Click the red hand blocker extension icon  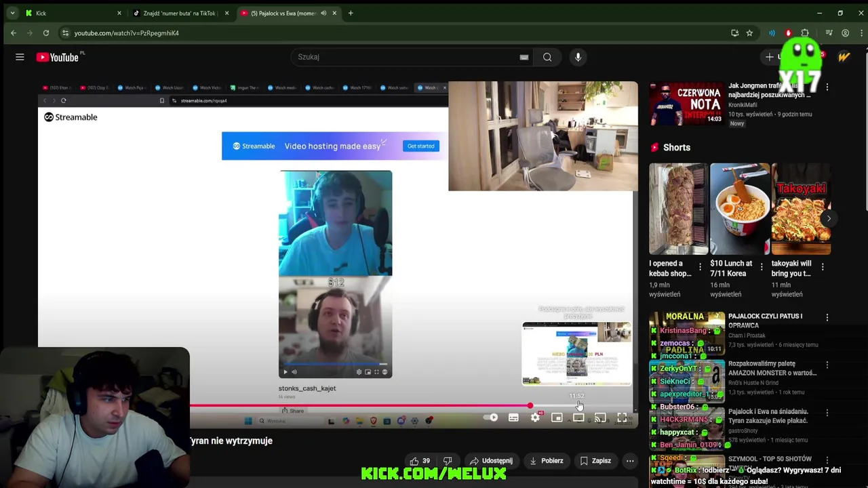coord(788,33)
